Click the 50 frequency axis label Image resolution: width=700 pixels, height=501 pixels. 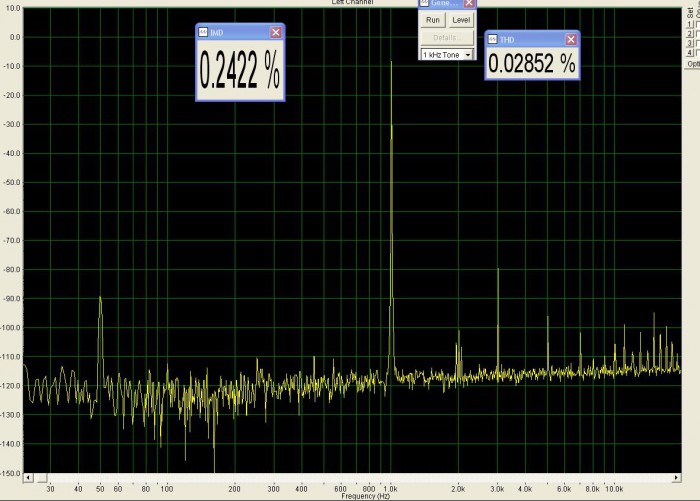[x=100, y=489]
